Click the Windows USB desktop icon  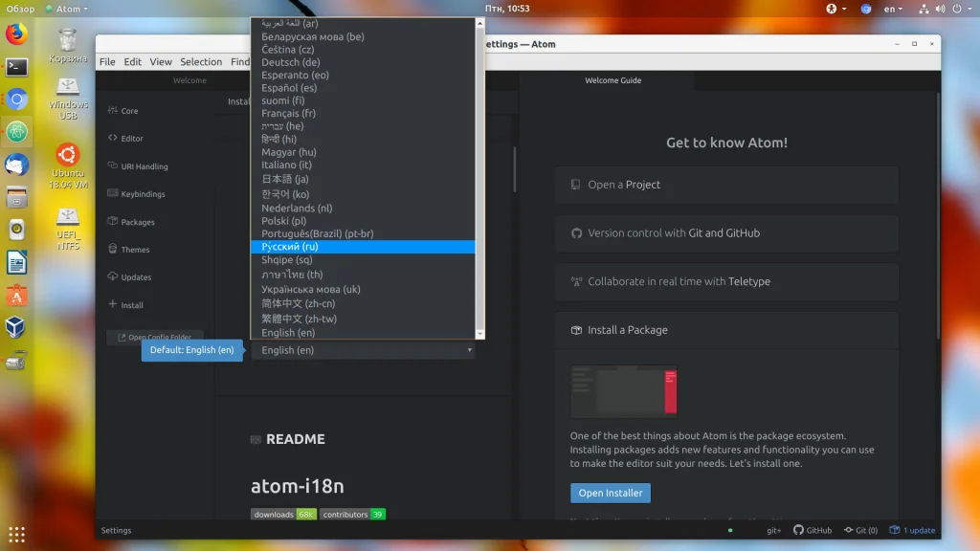coord(68,99)
